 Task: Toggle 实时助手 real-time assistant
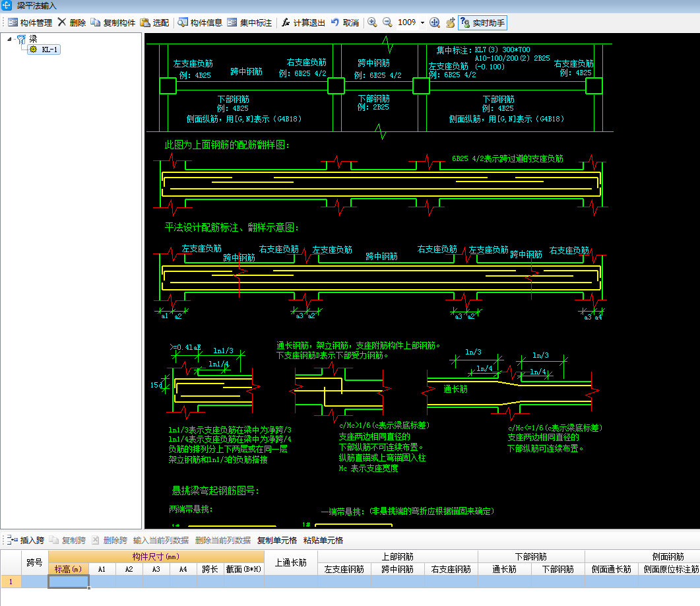pos(482,23)
